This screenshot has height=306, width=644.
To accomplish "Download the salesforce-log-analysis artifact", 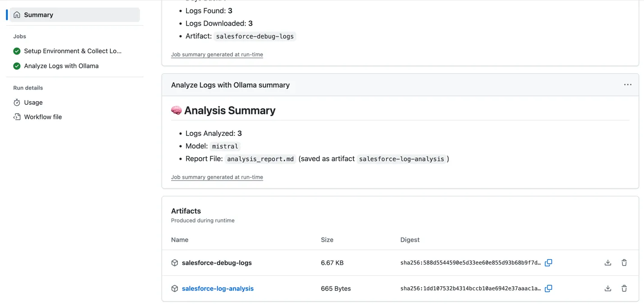I will tap(608, 288).
